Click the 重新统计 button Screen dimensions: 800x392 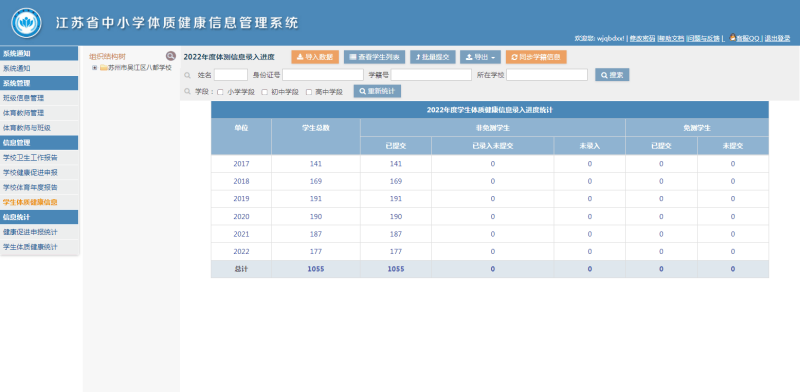(x=377, y=91)
